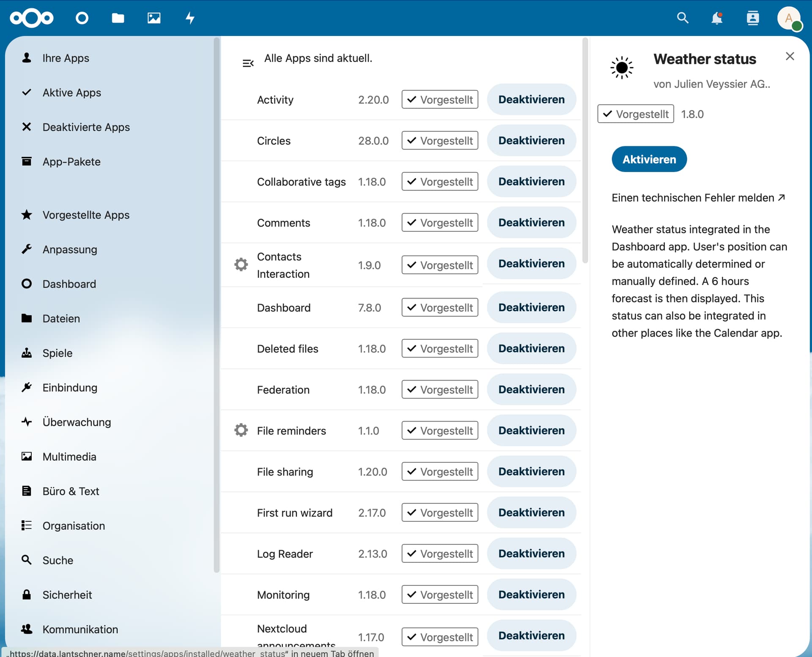Viewport: 812px width, 657px height.
Task: Deactivate the Federation app
Action: pos(532,389)
